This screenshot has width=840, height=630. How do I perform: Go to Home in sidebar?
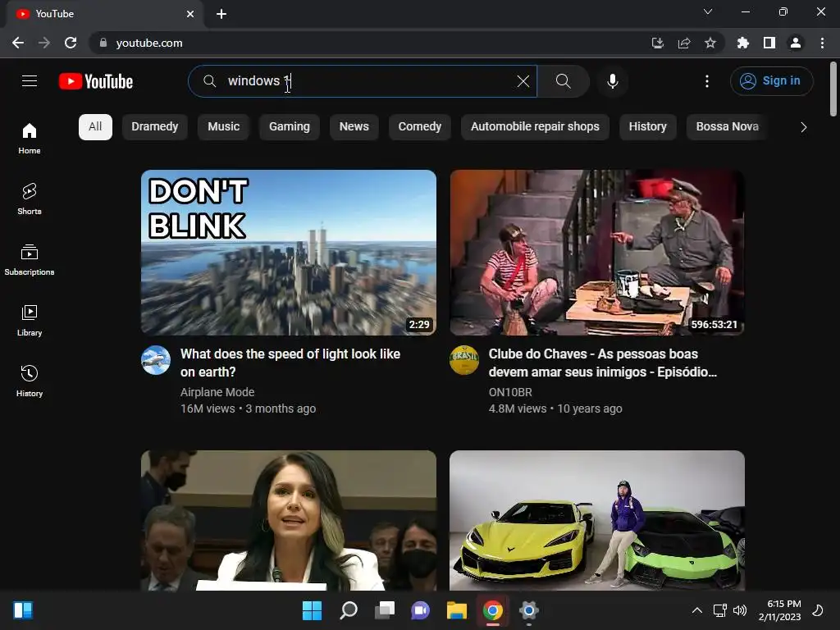pos(30,138)
